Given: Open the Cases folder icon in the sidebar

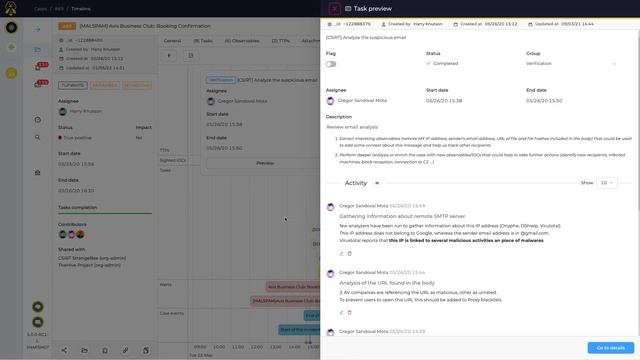Looking at the screenshot, I should [x=38, y=49].
